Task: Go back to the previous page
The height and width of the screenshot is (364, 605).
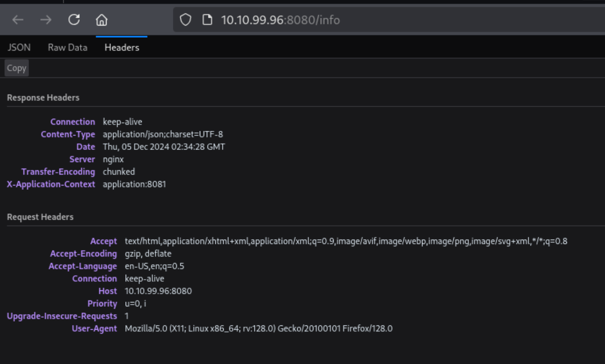Action: click(x=18, y=20)
